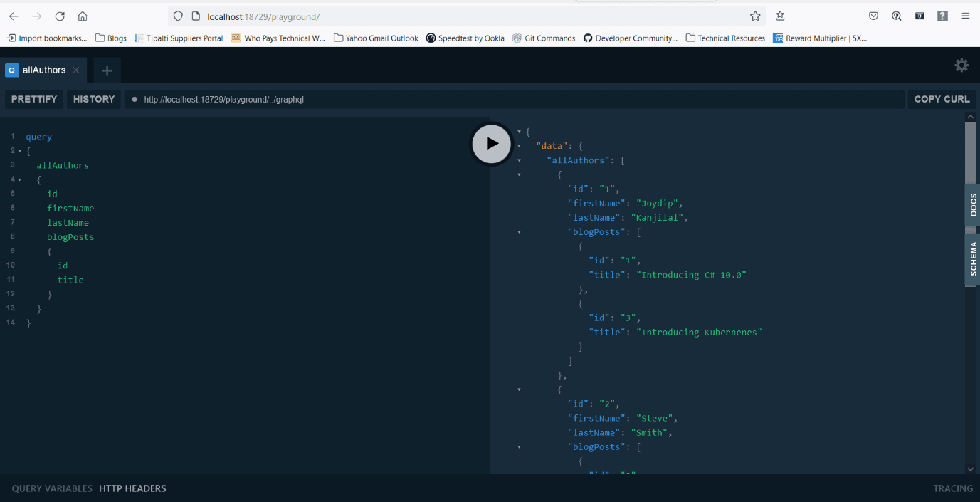
Task: Collapse the "allAuthors" array in response
Action: tap(519, 160)
